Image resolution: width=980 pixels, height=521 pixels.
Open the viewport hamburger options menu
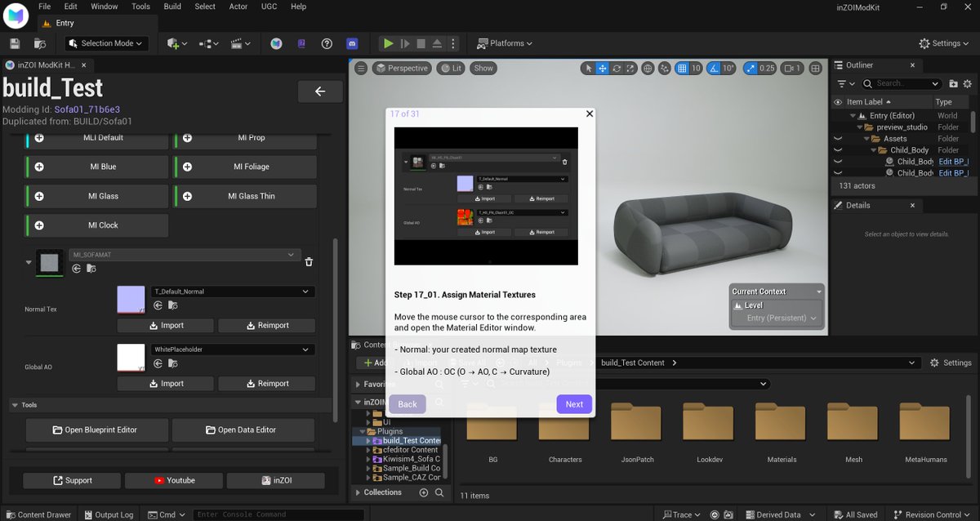click(360, 69)
